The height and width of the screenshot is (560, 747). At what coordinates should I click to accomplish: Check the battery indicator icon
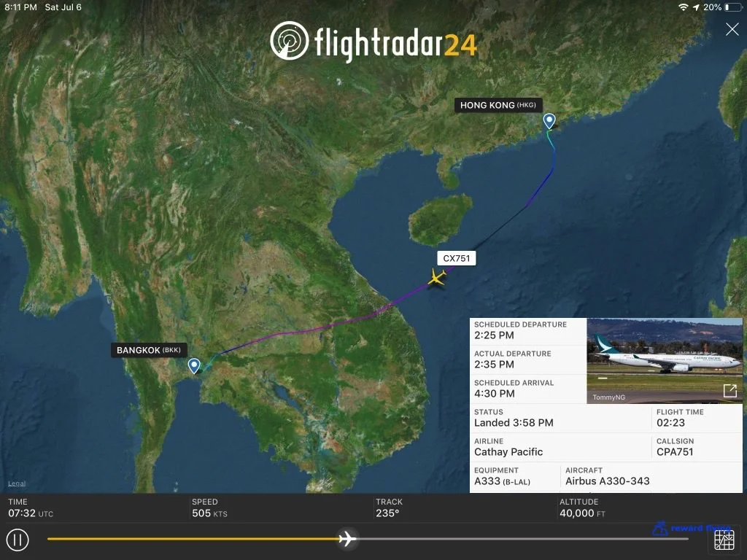732,7
